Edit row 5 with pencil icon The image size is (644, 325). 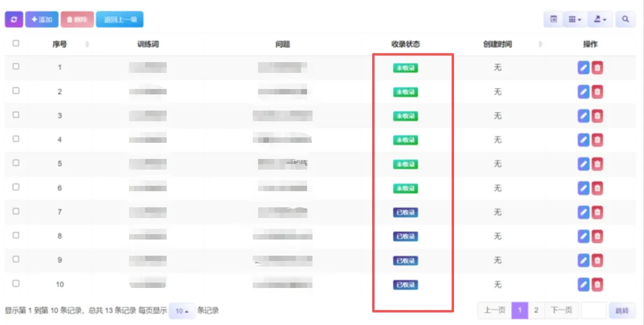click(583, 164)
